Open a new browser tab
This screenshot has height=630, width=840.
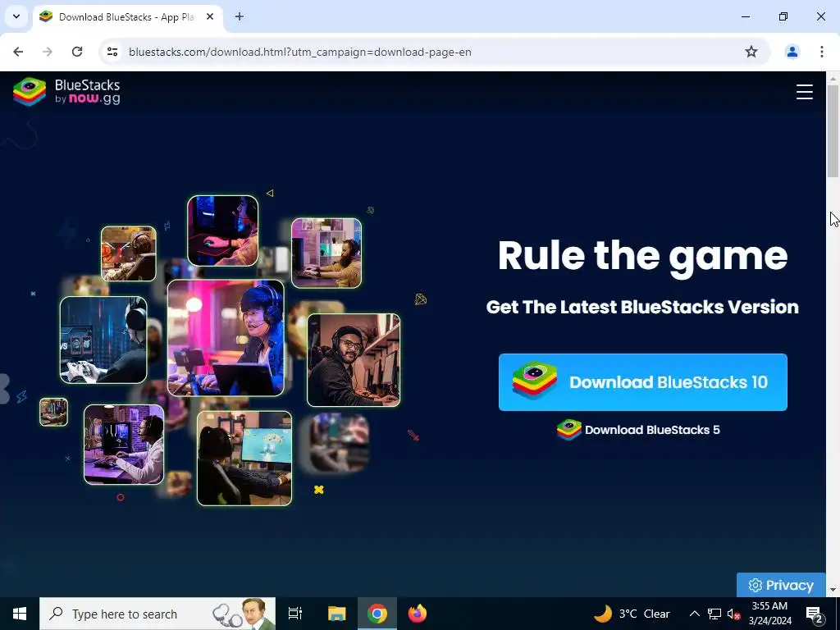pyautogui.click(x=239, y=16)
